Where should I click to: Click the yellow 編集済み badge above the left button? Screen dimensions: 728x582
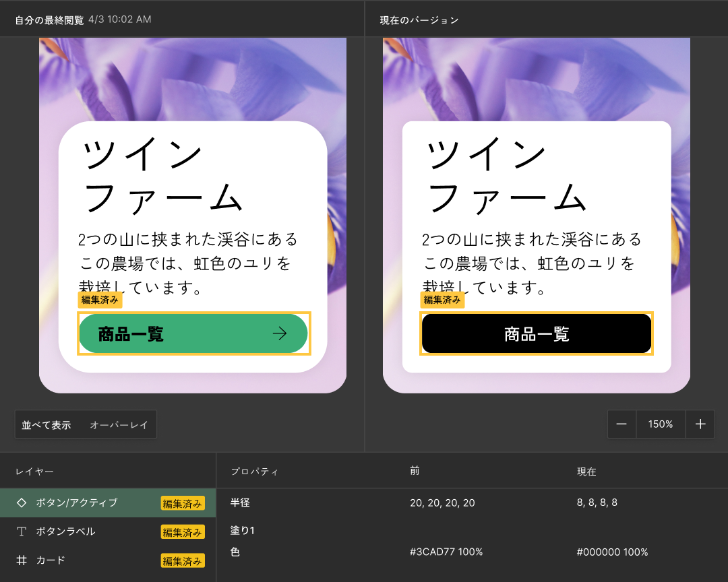(99, 300)
